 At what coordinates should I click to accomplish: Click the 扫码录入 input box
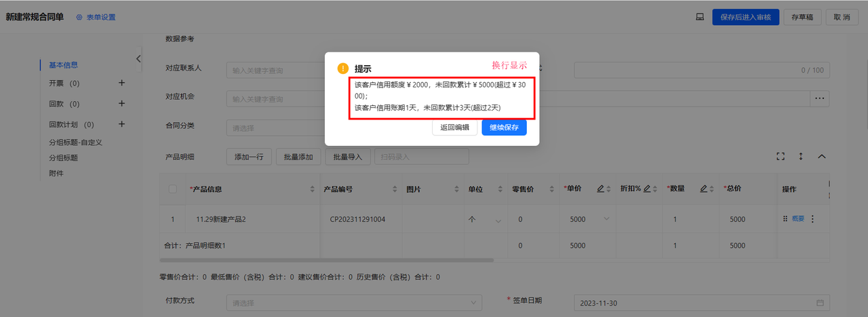tap(422, 157)
